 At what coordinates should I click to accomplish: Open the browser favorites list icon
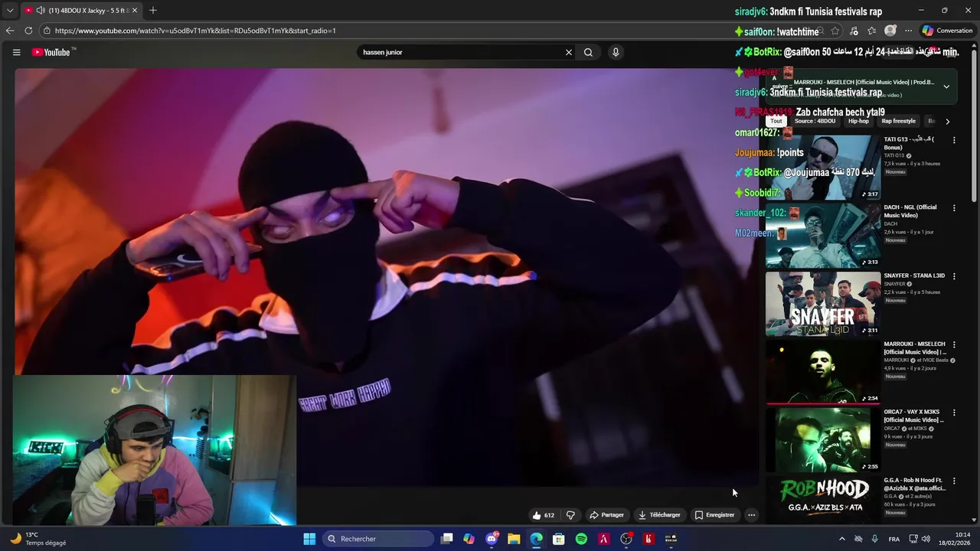(x=871, y=31)
